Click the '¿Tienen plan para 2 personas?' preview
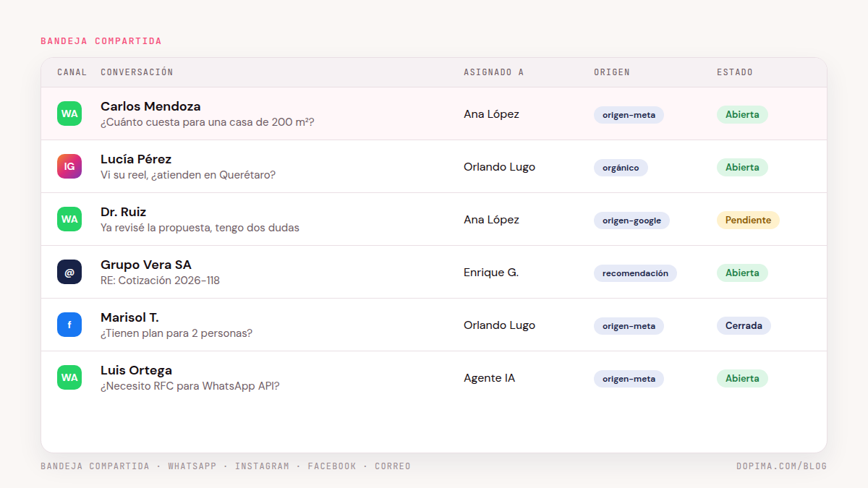This screenshot has width=868, height=488. (176, 333)
